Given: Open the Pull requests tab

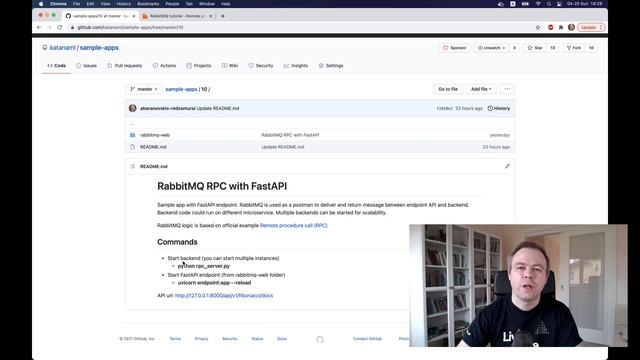Looking at the screenshot, I should tap(124, 66).
